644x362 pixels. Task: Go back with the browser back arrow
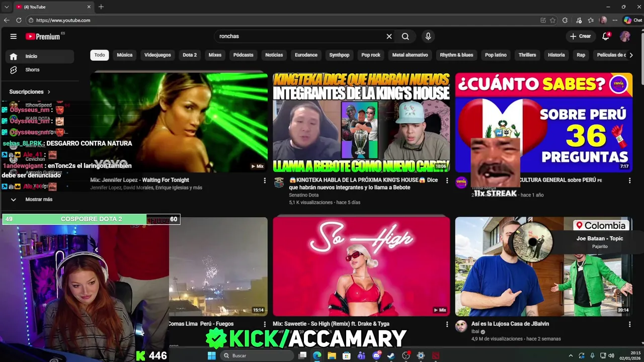(7, 20)
